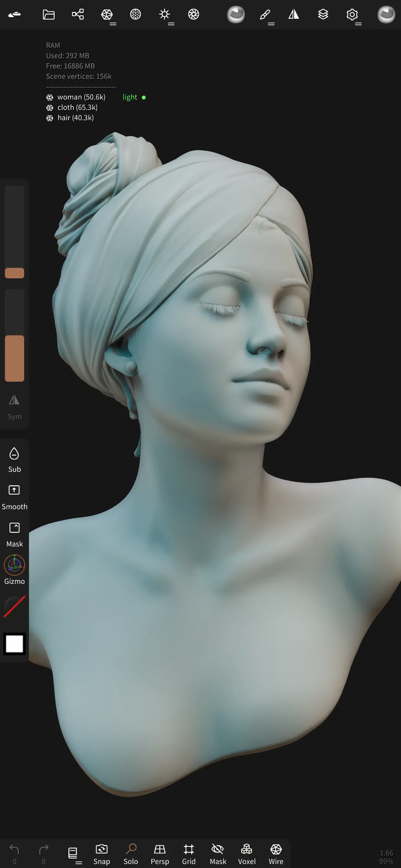Click the green light label
401x868 pixels.
click(130, 97)
